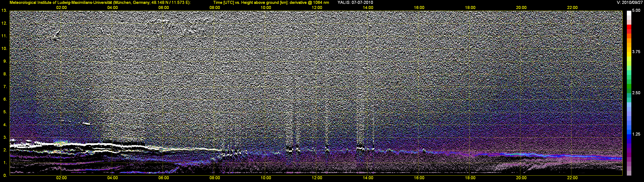
Task: Click 12:00 on the upper time axis
Action: [x=317, y=7]
